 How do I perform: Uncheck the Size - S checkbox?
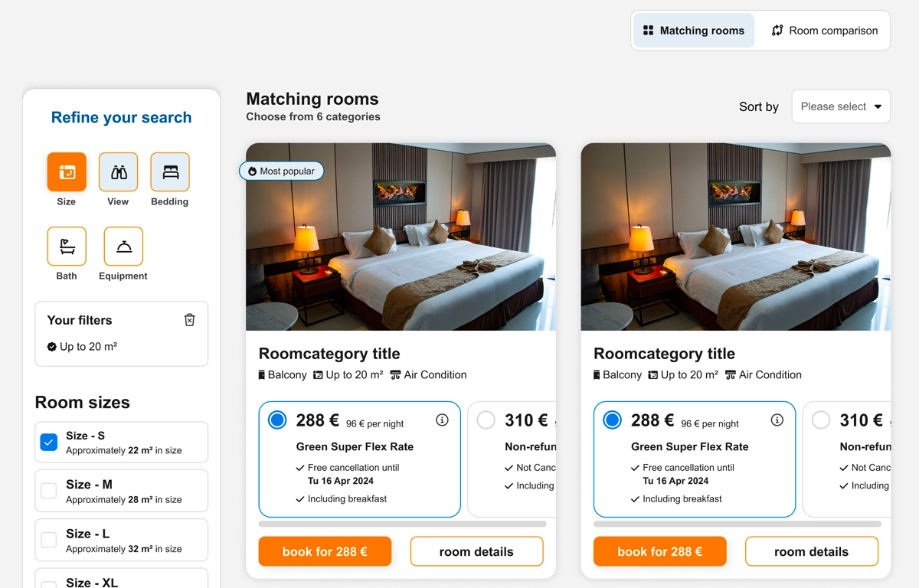pos(49,442)
